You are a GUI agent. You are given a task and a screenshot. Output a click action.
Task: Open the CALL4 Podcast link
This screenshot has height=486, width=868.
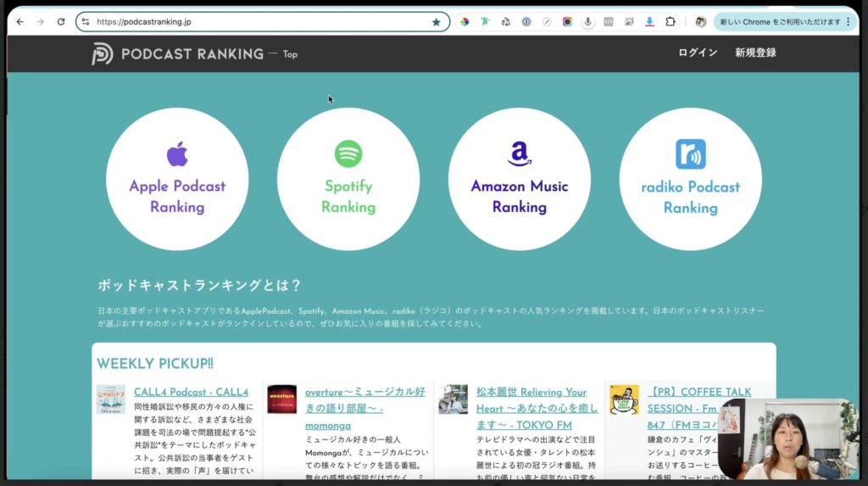coord(191,392)
